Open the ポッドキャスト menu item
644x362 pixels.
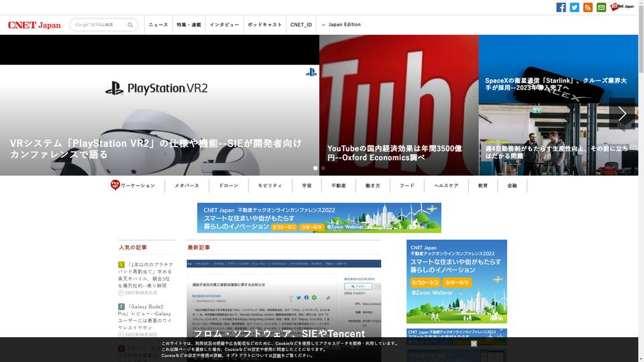click(265, 25)
